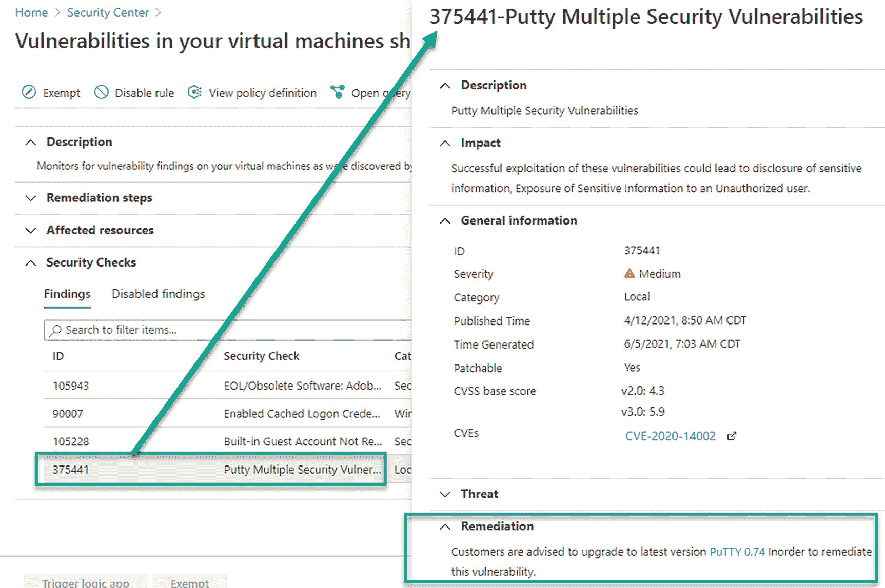Click the external link icon beside CVE-2020-14002

tap(732, 436)
